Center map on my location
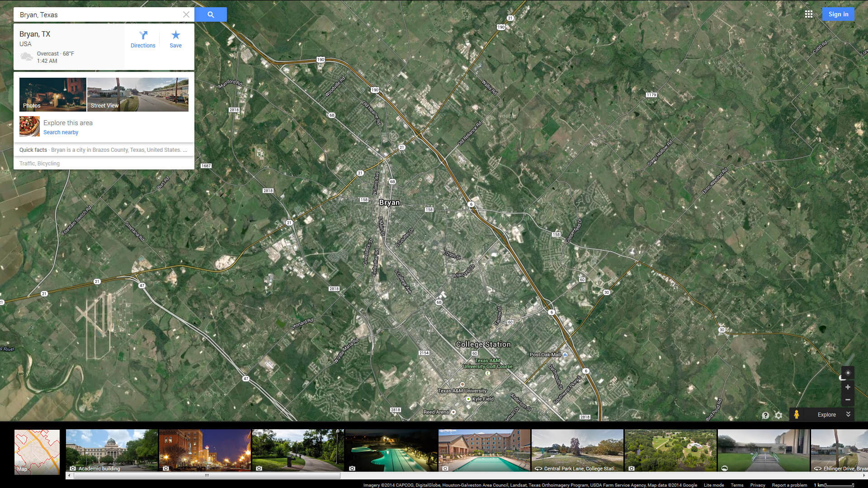Screen dimensions: 868x488 [848, 373]
